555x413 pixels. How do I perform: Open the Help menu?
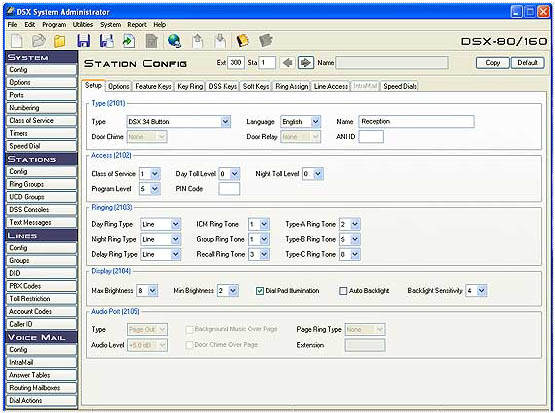(160, 24)
